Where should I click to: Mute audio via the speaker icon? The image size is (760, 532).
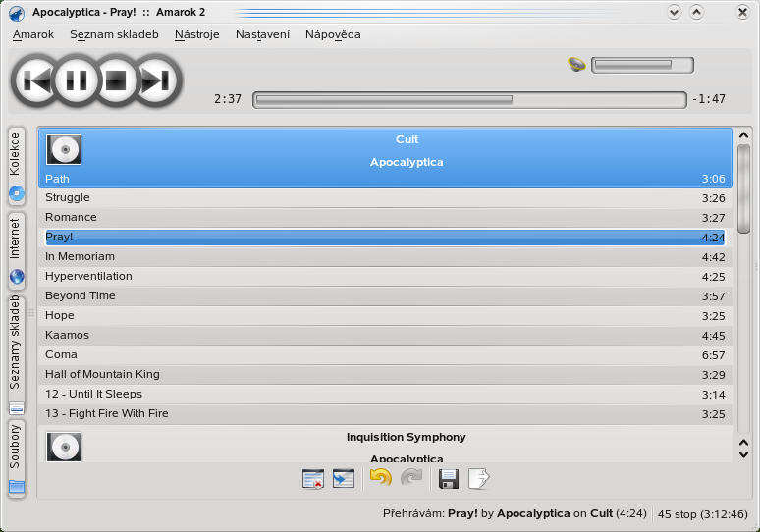click(x=576, y=64)
